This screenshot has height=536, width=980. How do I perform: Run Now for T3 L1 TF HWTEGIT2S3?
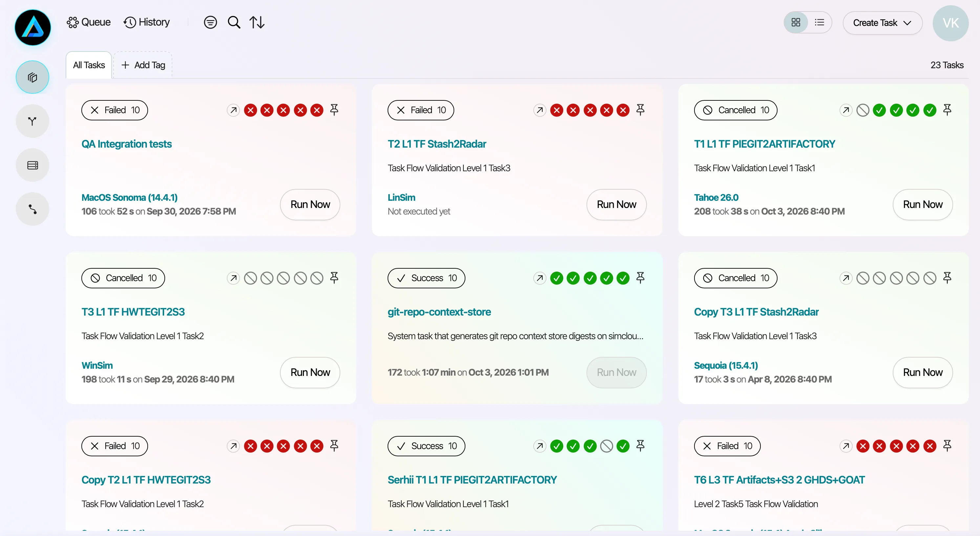point(310,373)
